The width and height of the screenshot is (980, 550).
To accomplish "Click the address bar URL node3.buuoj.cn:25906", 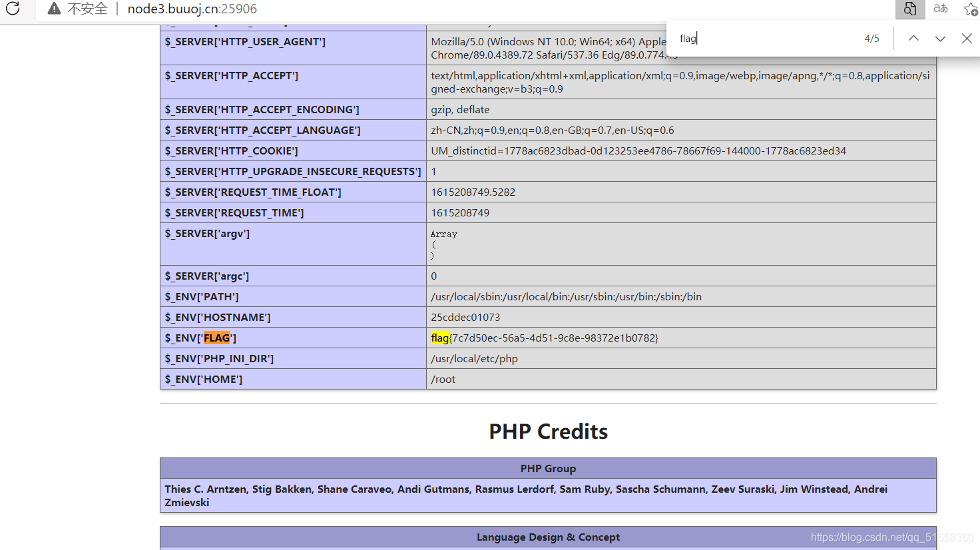I will click(x=192, y=9).
